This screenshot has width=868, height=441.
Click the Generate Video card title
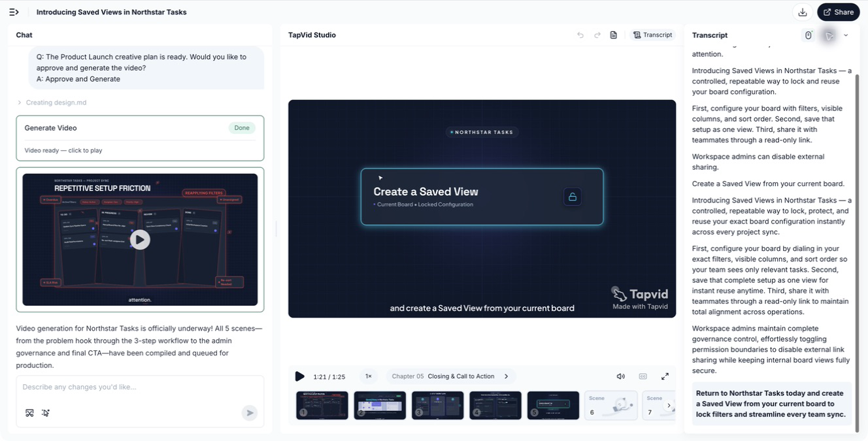click(50, 128)
